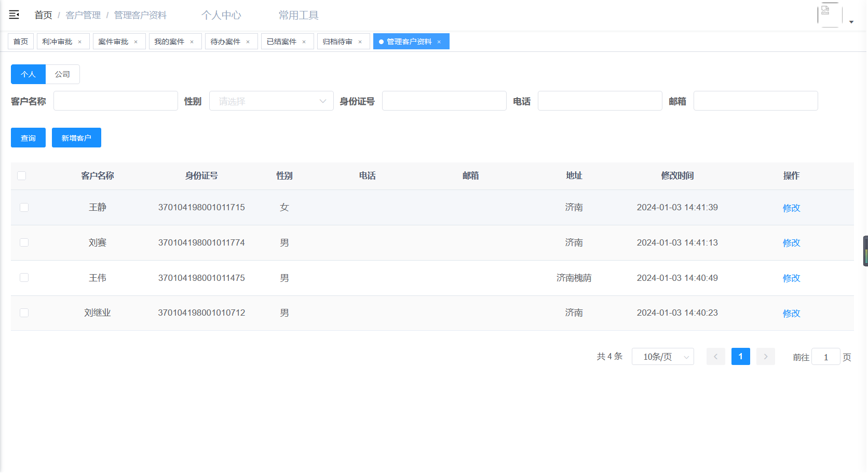Viewport: 868px width, 474px height.
Task: Close the 利冲审批 tab
Action: pos(80,42)
